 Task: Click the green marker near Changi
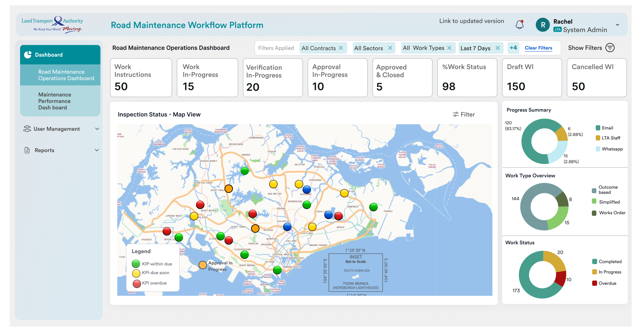[x=374, y=207]
